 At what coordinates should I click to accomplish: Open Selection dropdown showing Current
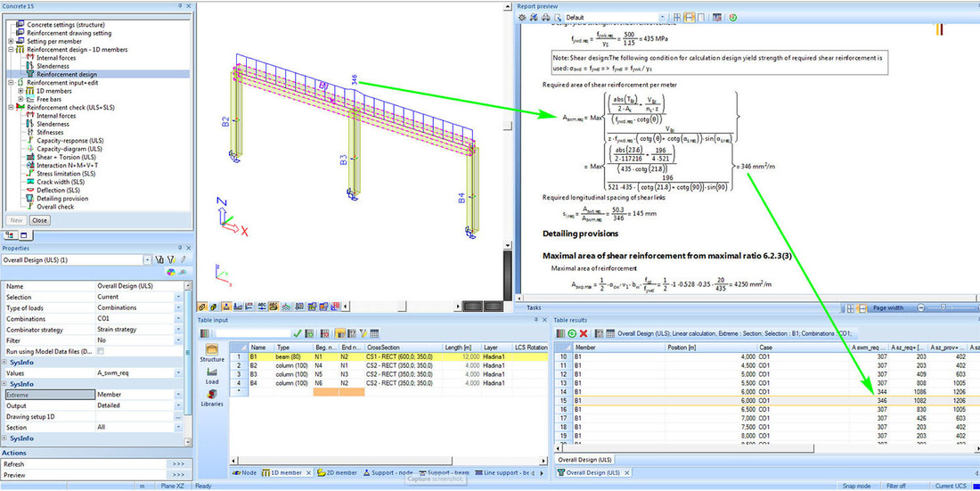click(x=179, y=297)
